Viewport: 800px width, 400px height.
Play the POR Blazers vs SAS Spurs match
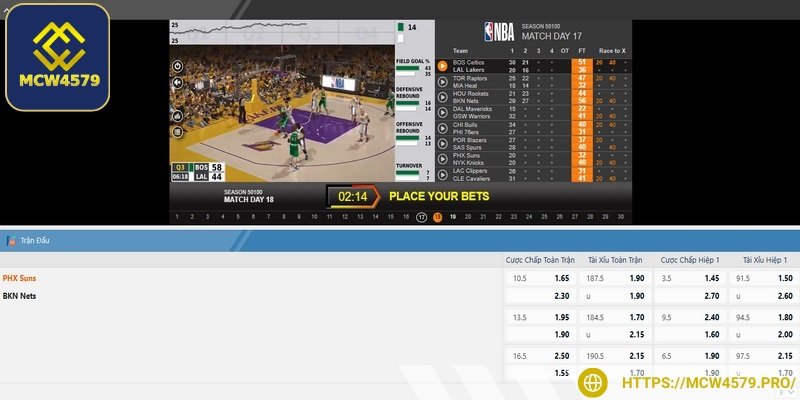click(442, 143)
